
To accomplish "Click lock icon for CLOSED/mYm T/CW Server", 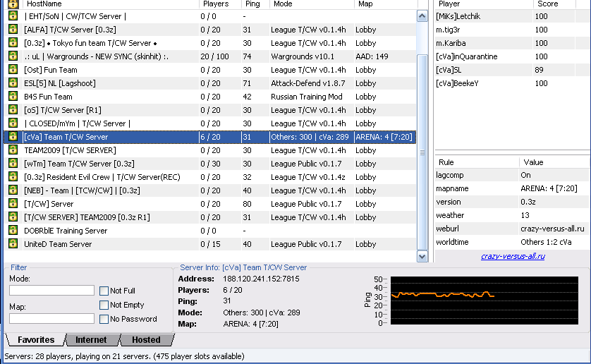I will pos(13,123).
